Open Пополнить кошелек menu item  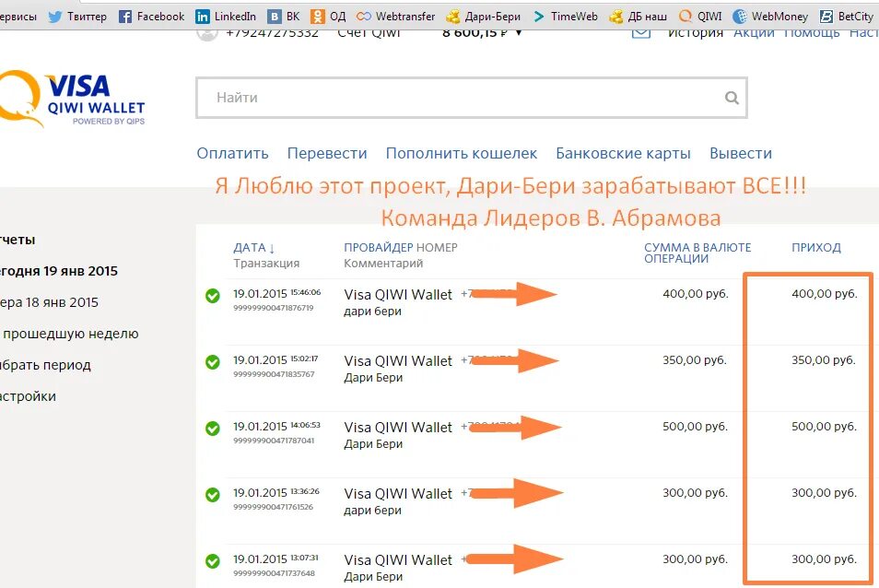click(x=462, y=153)
